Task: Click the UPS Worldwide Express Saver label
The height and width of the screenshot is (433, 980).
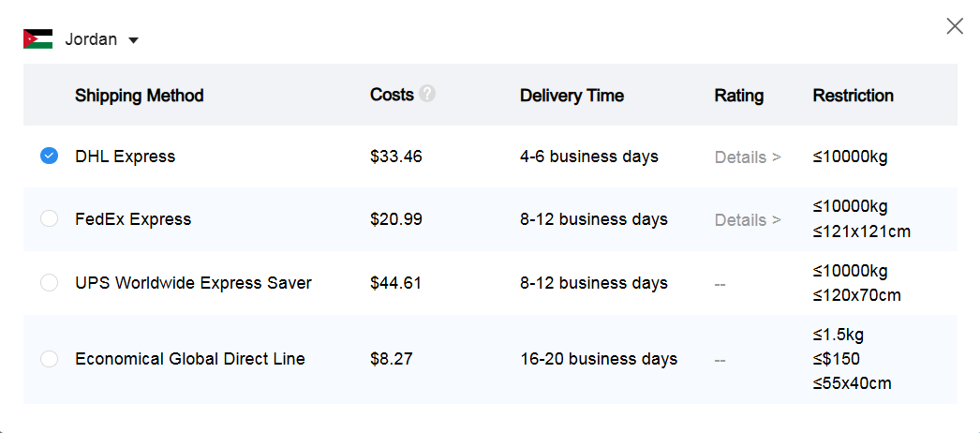Action: pyautogui.click(x=193, y=282)
